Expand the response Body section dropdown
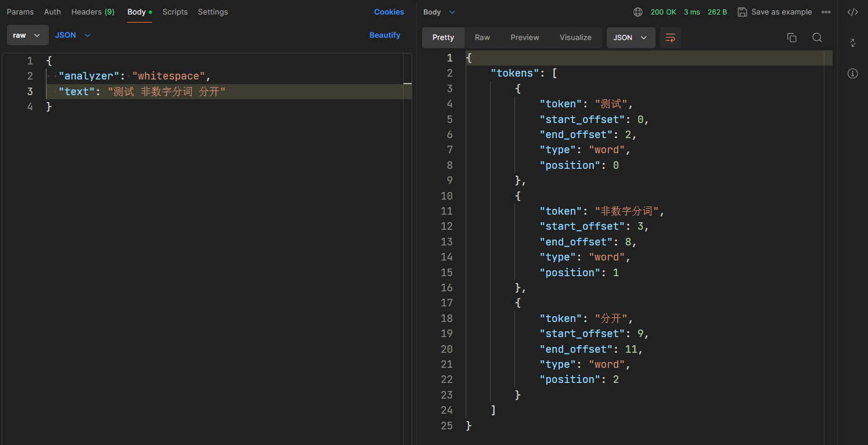The width and height of the screenshot is (868, 445). pos(440,12)
